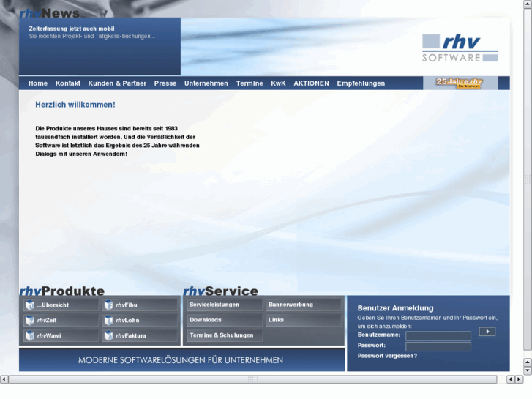Open the Kontakt menu item
Screen dimensions: 532x399
[68, 83]
